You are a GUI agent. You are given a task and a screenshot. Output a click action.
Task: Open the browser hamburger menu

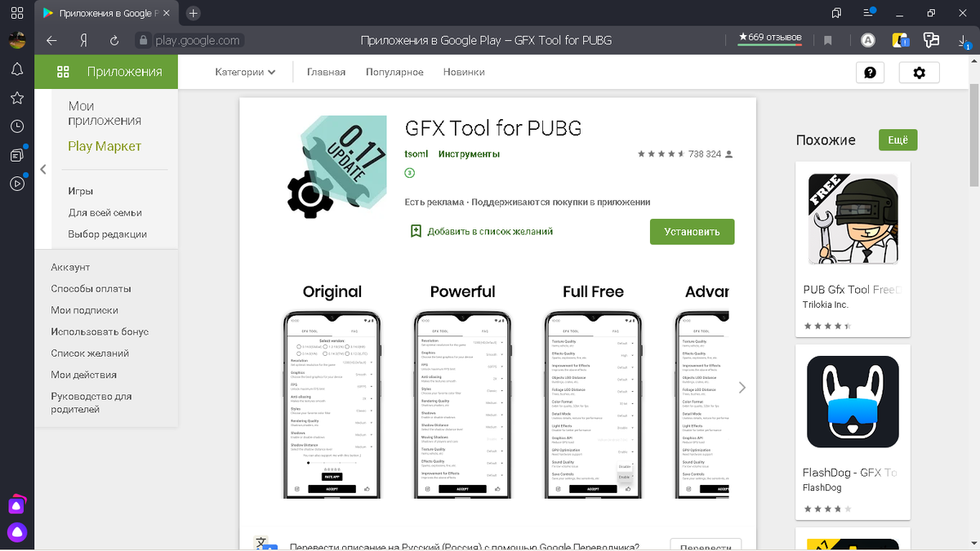[x=870, y=13]
